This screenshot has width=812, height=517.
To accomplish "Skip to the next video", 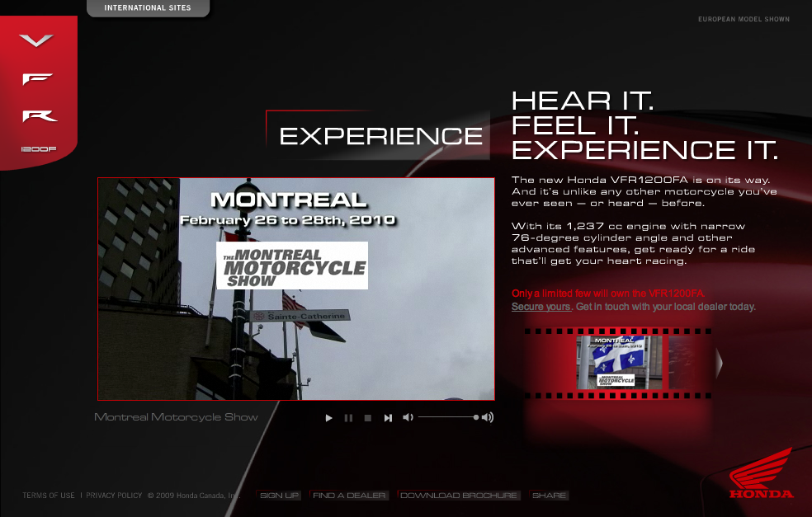I will tap(388, 418).
